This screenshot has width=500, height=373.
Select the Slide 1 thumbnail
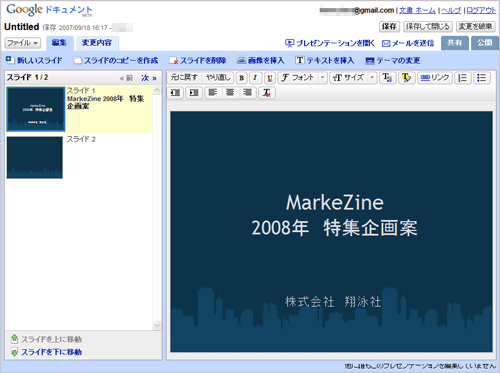(36, 109)
